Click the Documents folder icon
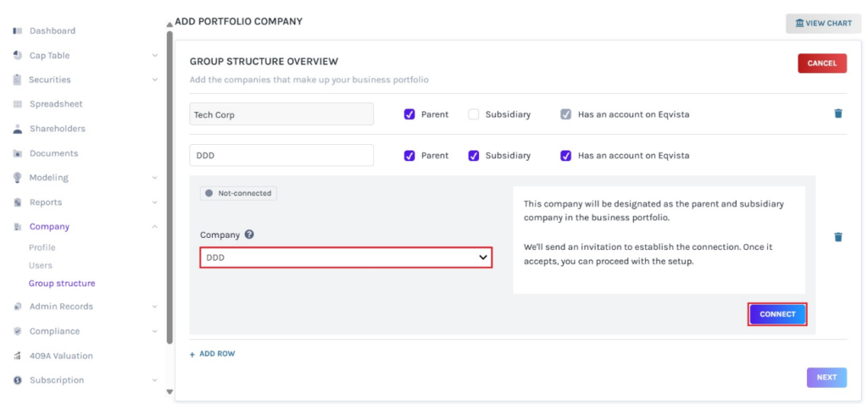Viewport: 868px width, 404px height. (x=18, y=154)
